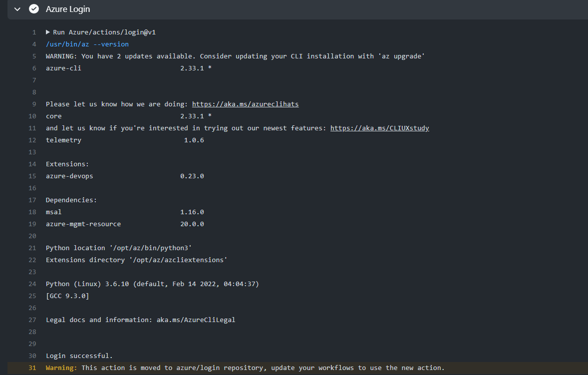
Task: Click the success checkmark icon beside Azure Login
Action: 33,8
